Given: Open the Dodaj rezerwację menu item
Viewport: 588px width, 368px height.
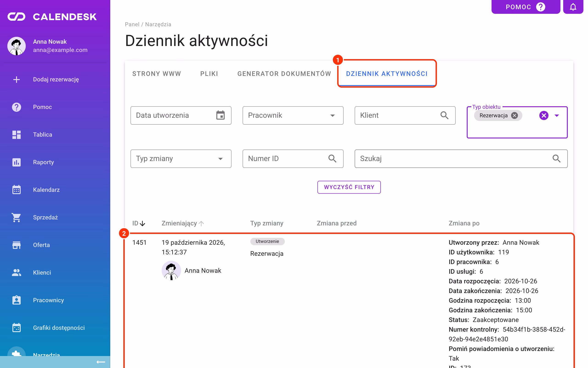Looking at the screenshot, I should tap(55, 79).
